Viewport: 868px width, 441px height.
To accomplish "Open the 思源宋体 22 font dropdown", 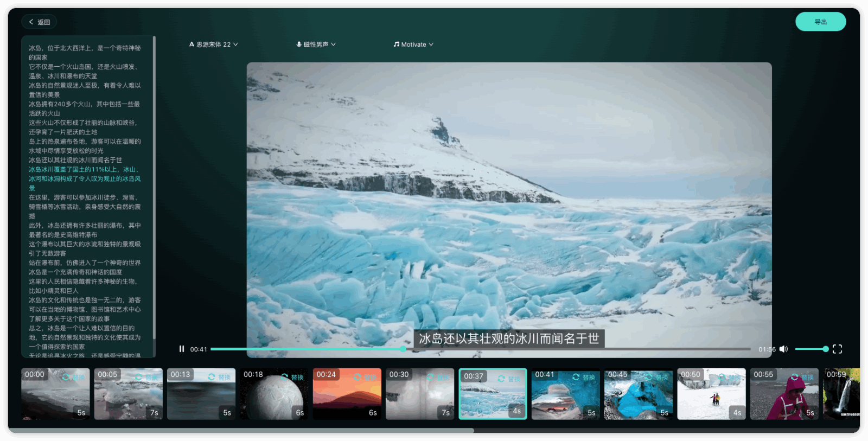I will (x=213, y=44).
